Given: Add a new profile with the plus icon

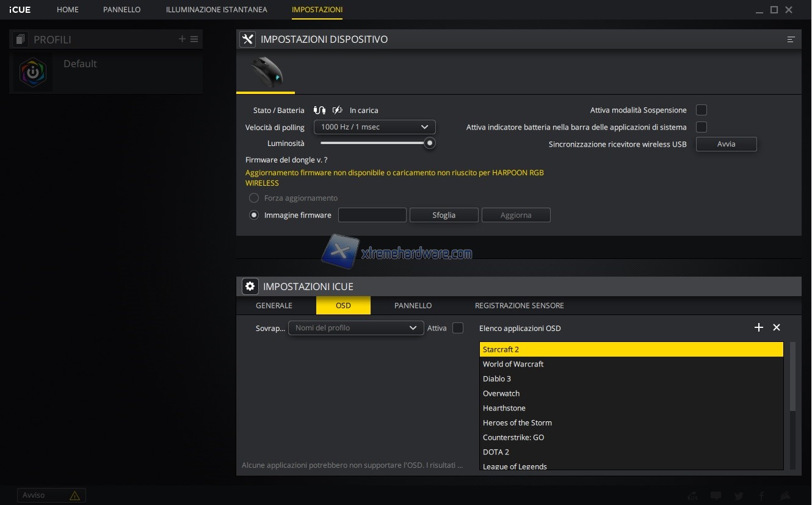Looking at the screenshot, I should [182, 39].
